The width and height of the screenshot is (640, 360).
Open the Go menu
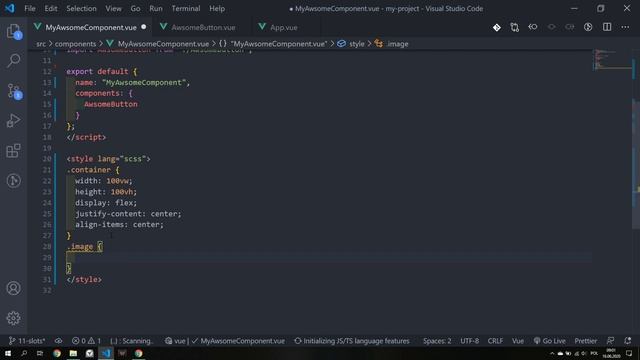[135, 8]
